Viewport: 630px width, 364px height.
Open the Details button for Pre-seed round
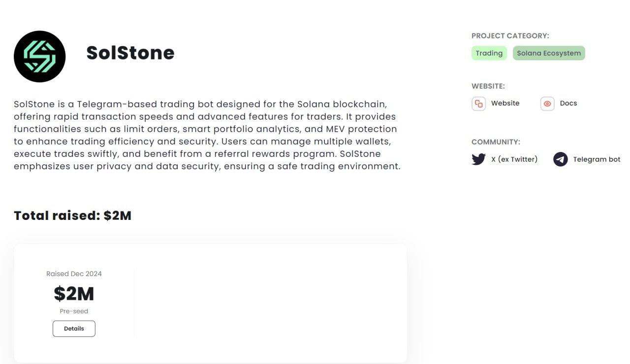coord(74,329)
